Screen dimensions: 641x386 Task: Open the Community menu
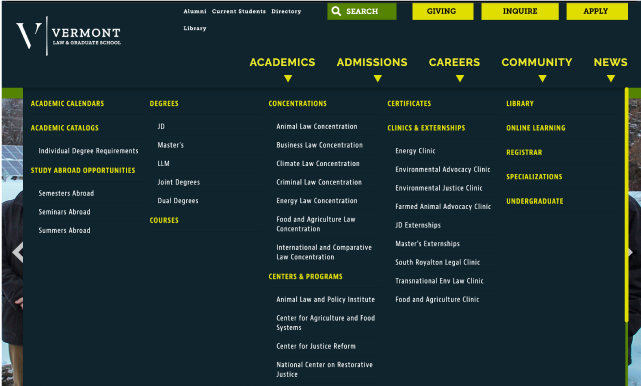click(x=537, y=62)
